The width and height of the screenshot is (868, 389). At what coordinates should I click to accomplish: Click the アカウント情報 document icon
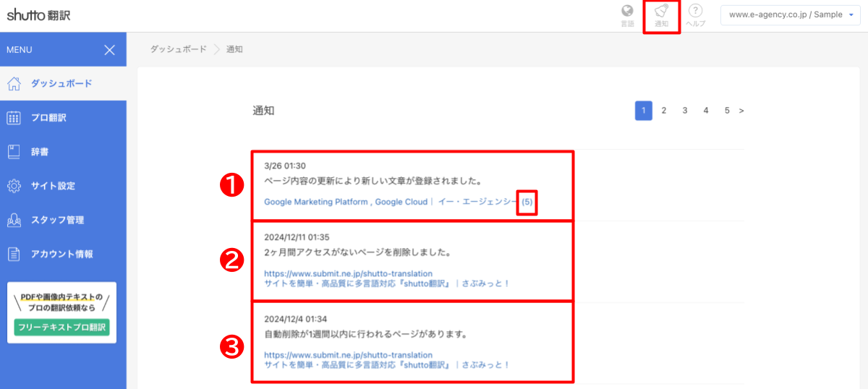click(14, 254)
